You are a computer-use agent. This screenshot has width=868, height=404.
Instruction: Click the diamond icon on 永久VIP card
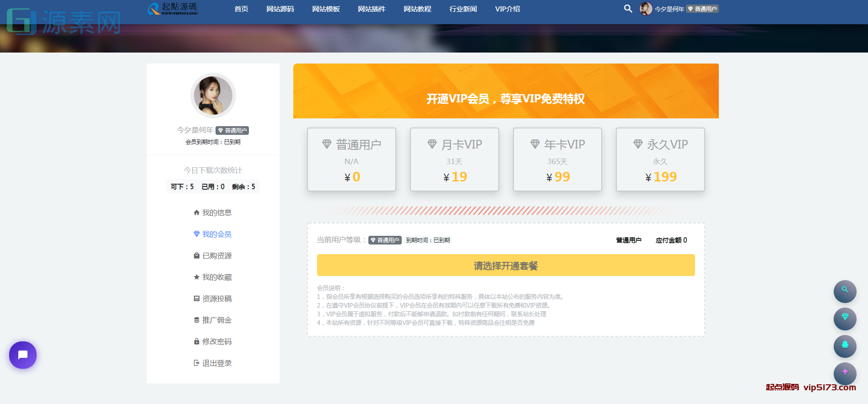(x=638, y=144)
